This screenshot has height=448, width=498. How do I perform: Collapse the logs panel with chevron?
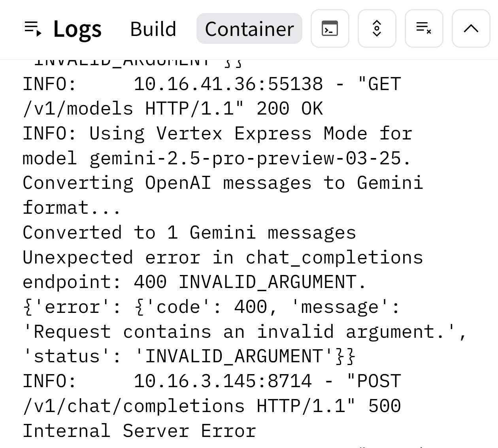tap(471, 29)
